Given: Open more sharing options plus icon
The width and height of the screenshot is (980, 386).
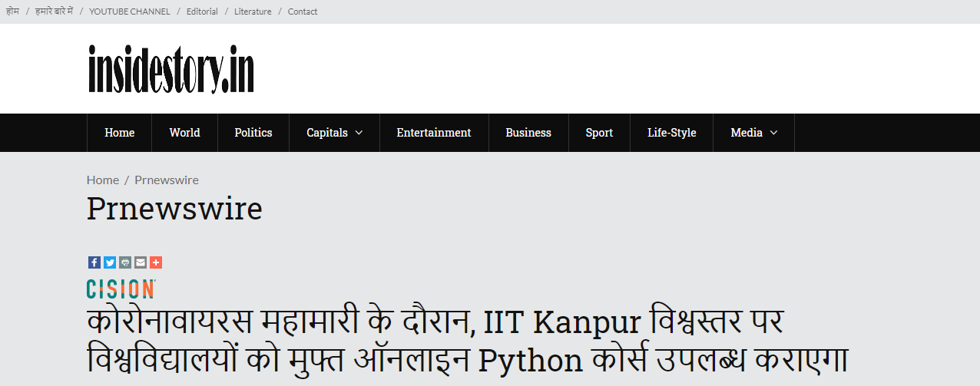Looking at the screenshot, I should tap(156, 262).
